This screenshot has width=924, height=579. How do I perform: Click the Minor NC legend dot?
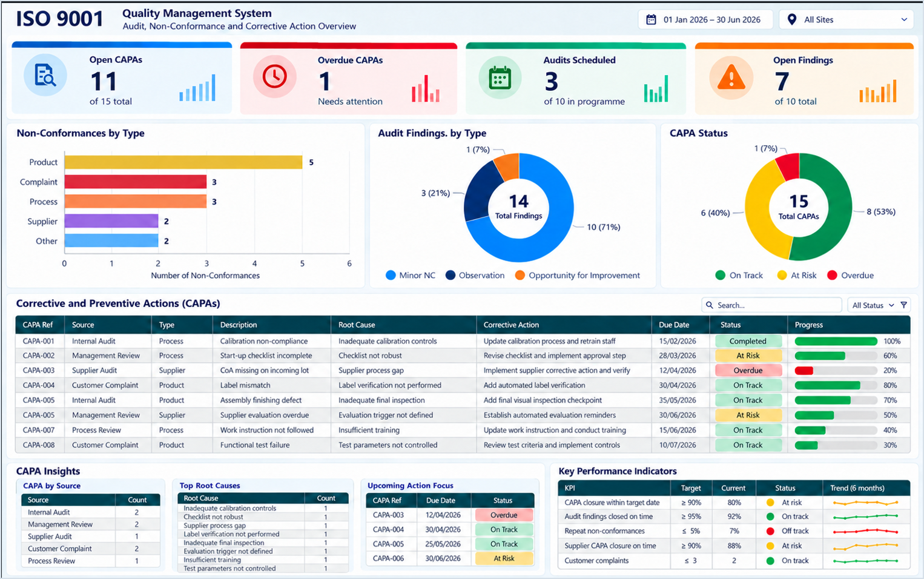pyautogui.click(x=391, y=275)
